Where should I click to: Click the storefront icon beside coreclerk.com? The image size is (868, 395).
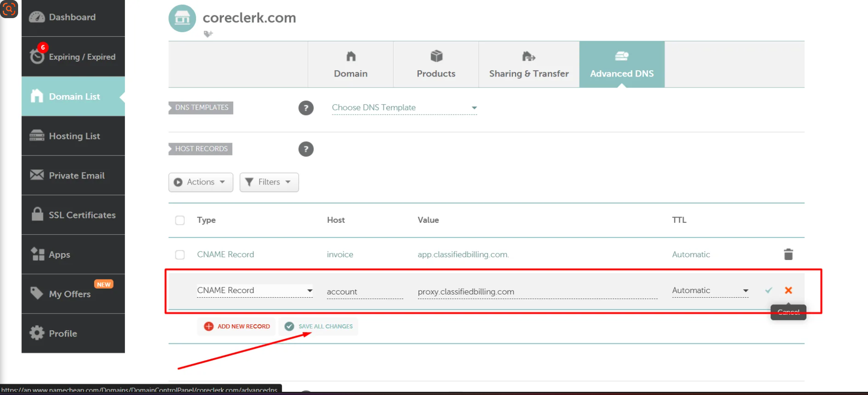tap(182, 19)
